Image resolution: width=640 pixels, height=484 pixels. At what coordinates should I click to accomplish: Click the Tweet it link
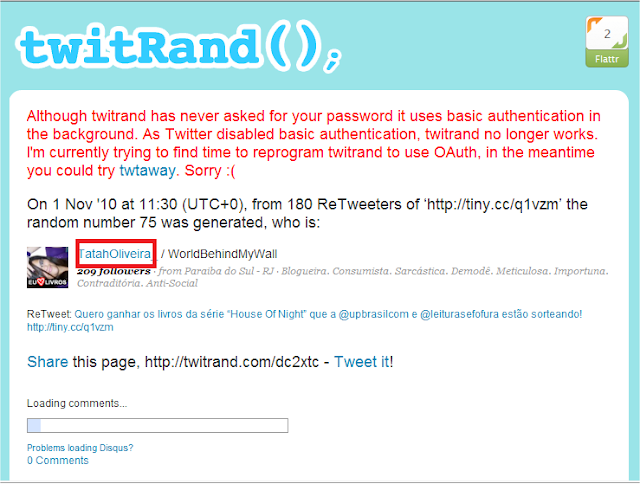pos(362,362)
